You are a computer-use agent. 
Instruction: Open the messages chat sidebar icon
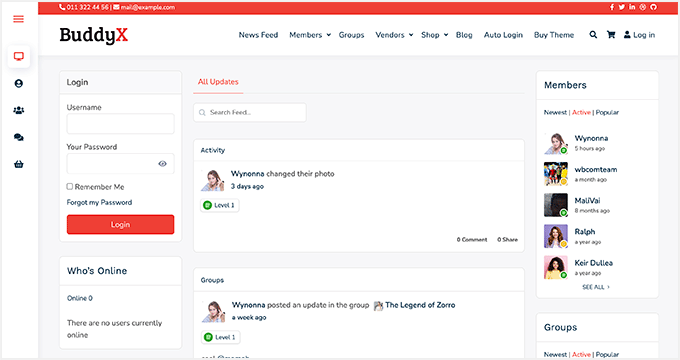pyautogui.click(x=19, y=137)
